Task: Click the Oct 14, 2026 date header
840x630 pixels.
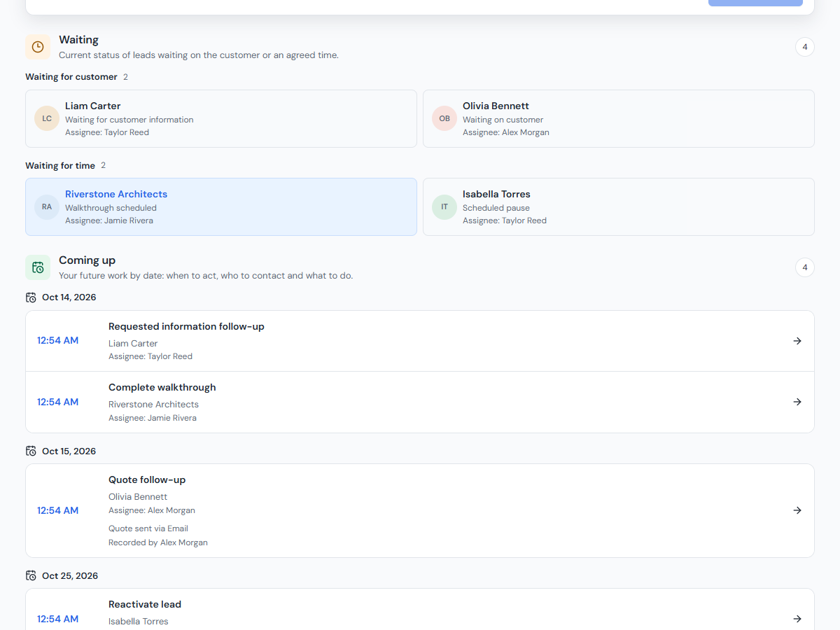Action: coord(69,297)
